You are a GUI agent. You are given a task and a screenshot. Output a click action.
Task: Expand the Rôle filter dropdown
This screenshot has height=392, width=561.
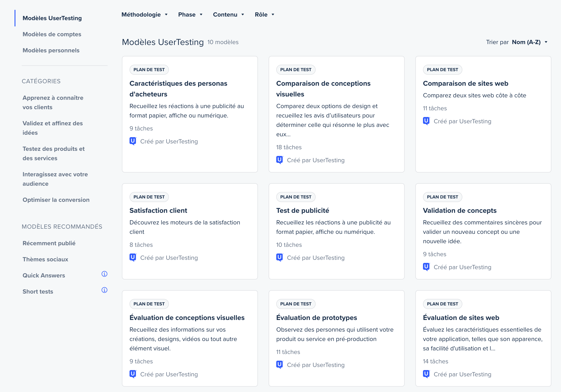(x=264, y=15)
